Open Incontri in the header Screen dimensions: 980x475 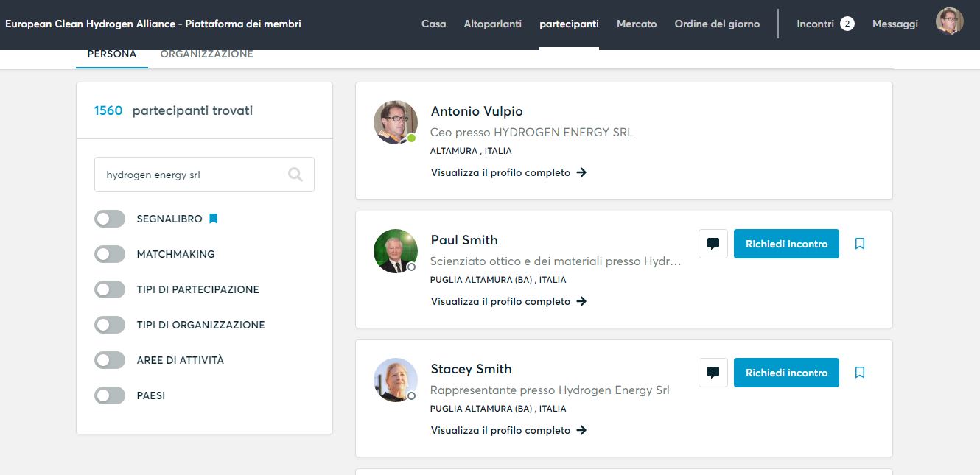815,24
